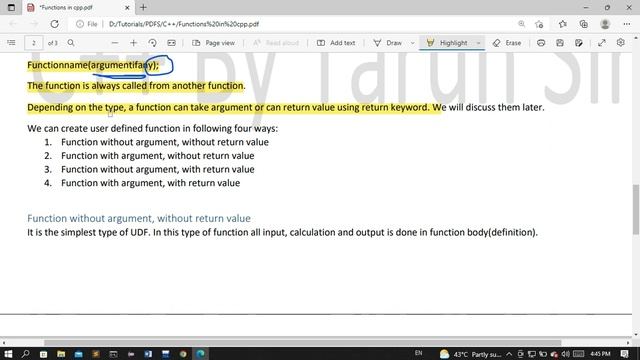640x360 pixels.
Task: Open the weather widget 43°C
Action: click(471, 354)
